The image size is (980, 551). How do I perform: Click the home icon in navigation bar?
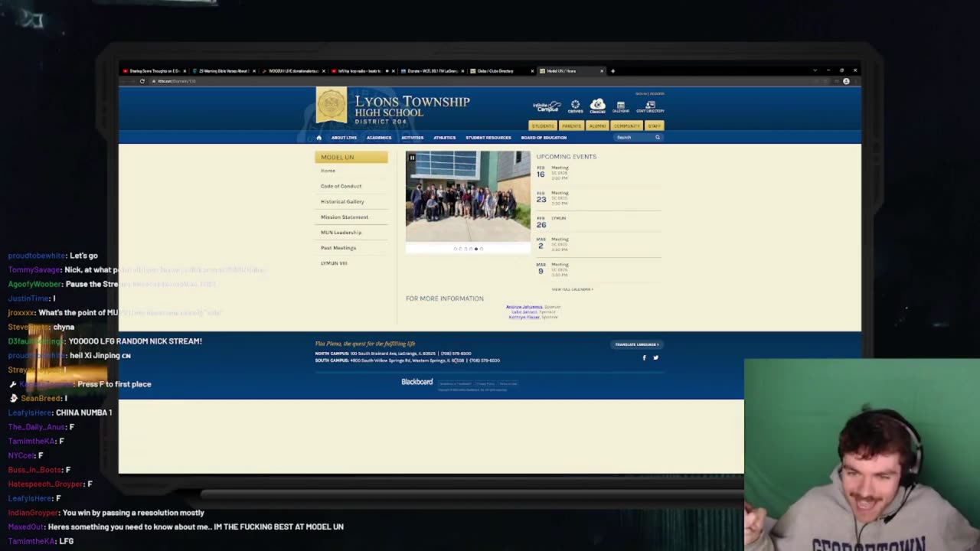319,138
